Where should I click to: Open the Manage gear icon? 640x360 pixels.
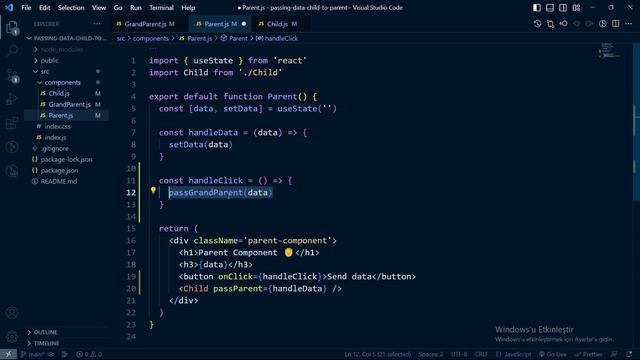(12, 336)
